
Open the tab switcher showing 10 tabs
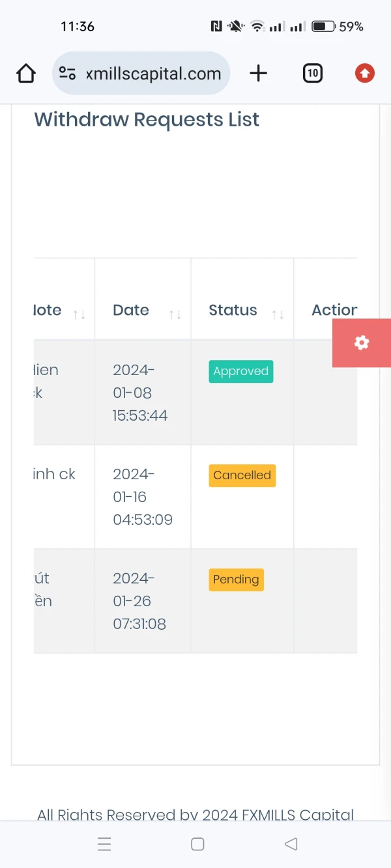313,74
